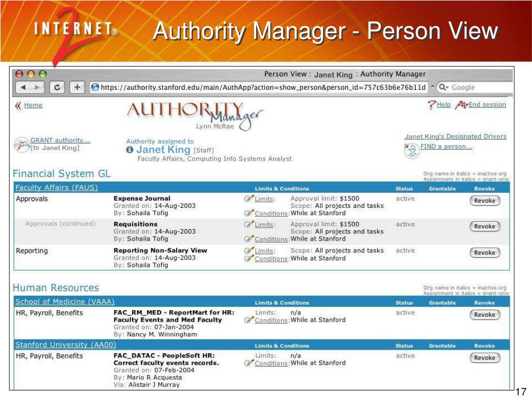The width and height of the screenshot is (532, 399).
Task: Reload the page with the refresh button
Action: [57, 87]
